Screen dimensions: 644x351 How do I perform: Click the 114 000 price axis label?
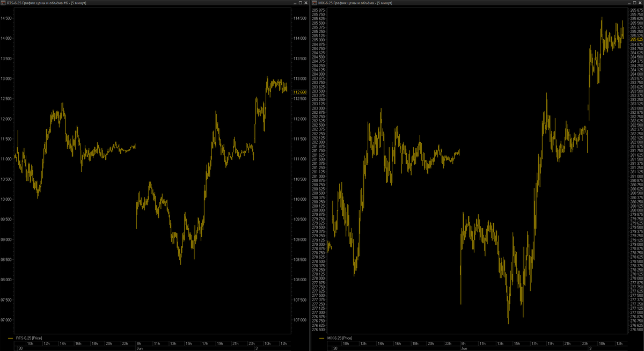(299, 38)
